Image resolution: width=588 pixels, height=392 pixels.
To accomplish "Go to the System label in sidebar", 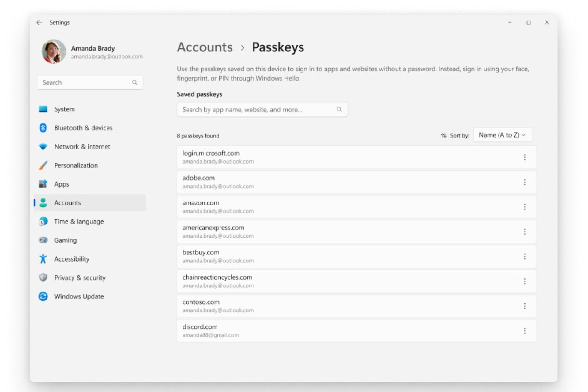I will coord(64,109).
